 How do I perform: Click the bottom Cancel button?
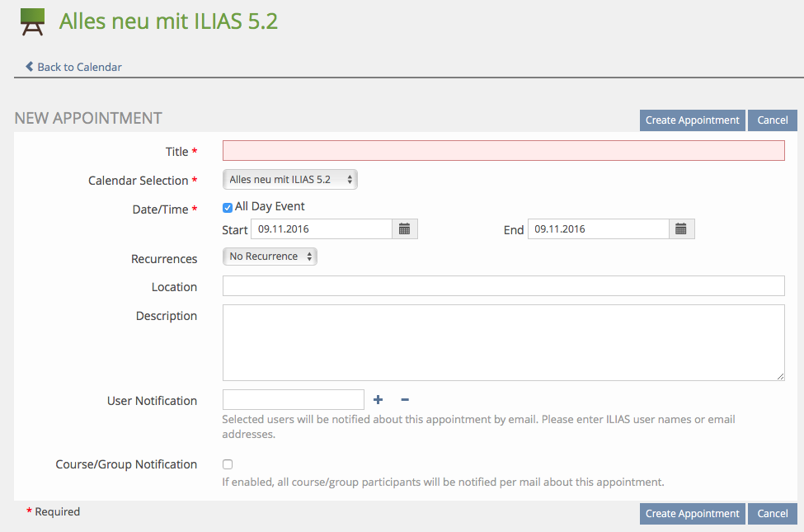point(772,514)
